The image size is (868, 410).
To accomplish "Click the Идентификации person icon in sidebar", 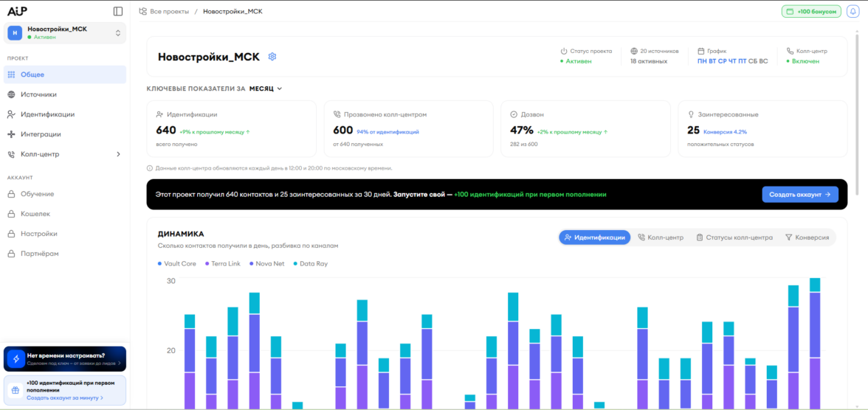I will point(11,114).
